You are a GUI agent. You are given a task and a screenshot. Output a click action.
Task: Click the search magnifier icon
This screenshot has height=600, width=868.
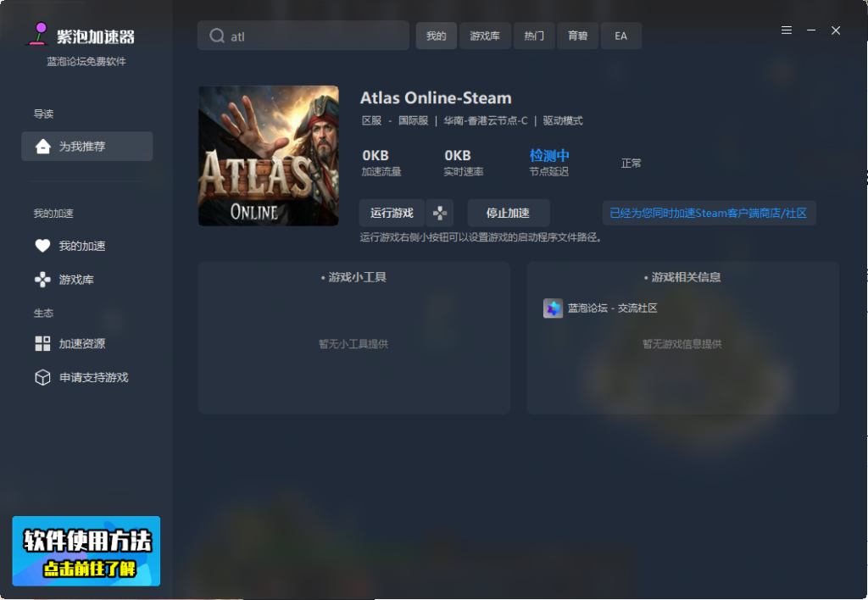tap(216, 36)
